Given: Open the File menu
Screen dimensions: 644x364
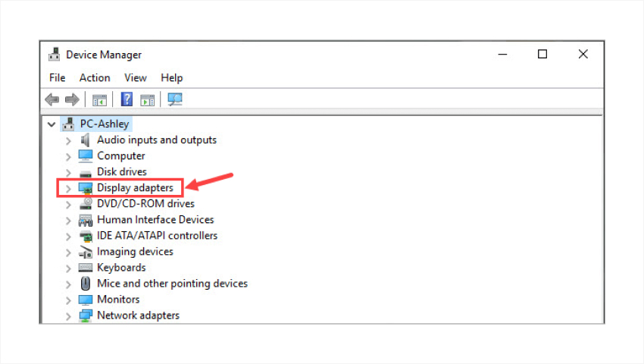Looking at the screenshot, I should pyautogui.click(x=57, y=78).
